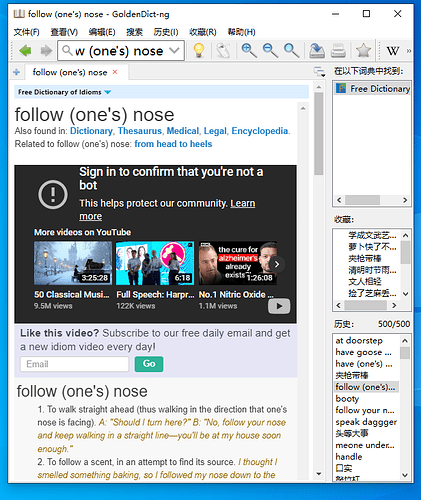
Task: Expand the Free Dictionary of Idioms header arrow
Action: (107, 92)
